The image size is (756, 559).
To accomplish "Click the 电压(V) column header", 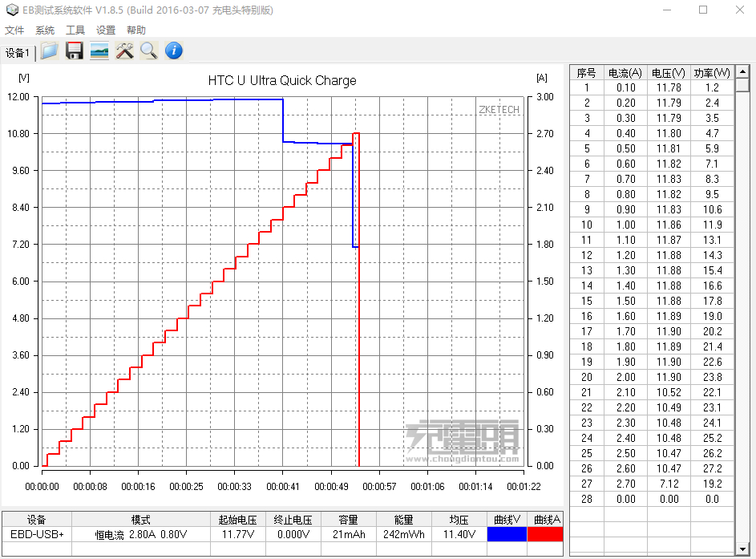I will click(x=669, y=73).
